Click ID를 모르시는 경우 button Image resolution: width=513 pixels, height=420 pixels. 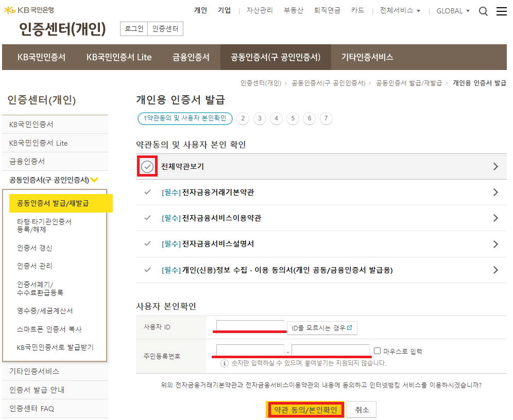(x=322, y=328)
